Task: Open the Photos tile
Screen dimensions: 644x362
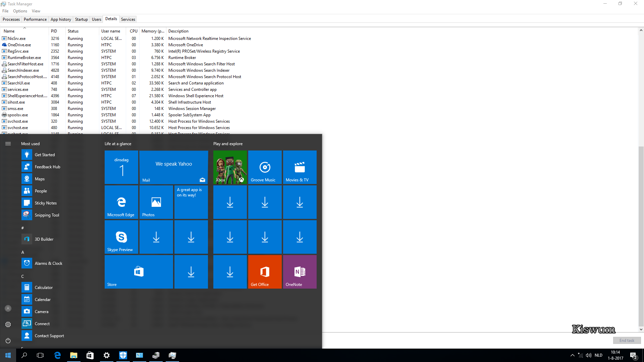Action: pos(156,202)
